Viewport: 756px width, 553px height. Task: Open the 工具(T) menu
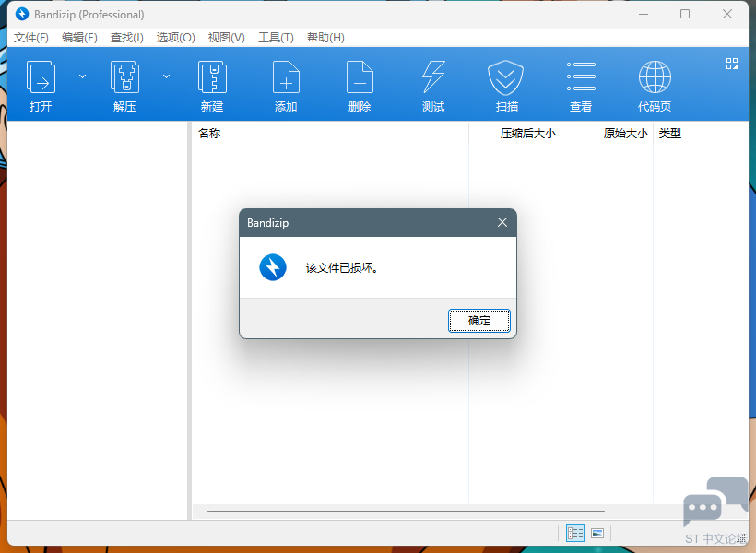276,38
